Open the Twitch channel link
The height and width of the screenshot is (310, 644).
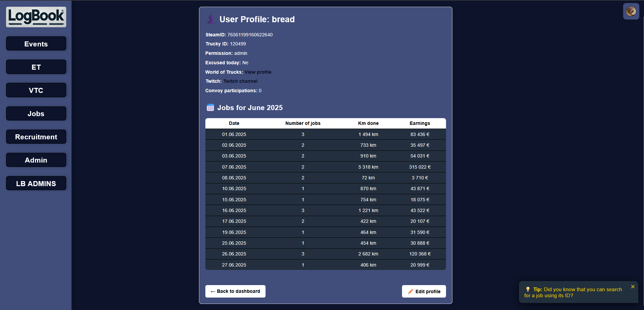pyautogui.click(x=240, y=81)
